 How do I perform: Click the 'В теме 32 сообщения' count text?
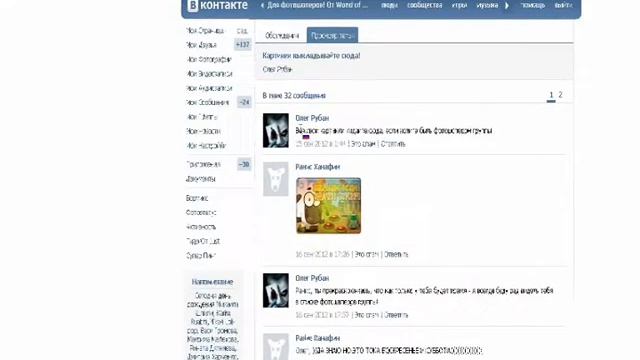294,96
